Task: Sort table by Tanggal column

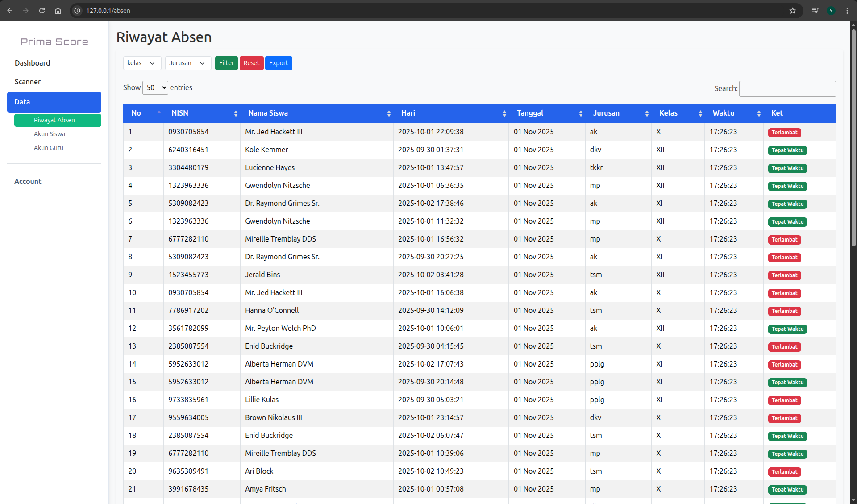Action: 547,113
